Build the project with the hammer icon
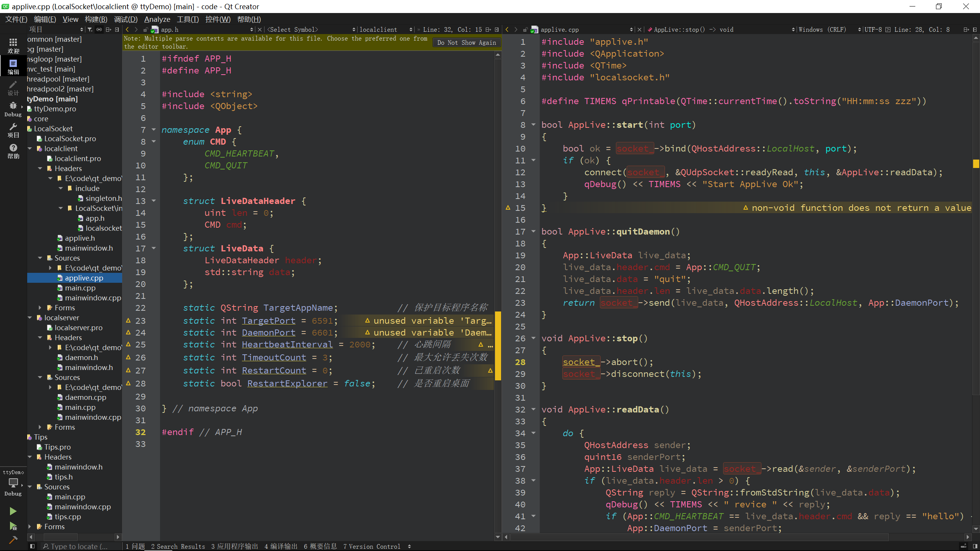Viewport: 980px width, 551px height. click(x=13, y=540)
